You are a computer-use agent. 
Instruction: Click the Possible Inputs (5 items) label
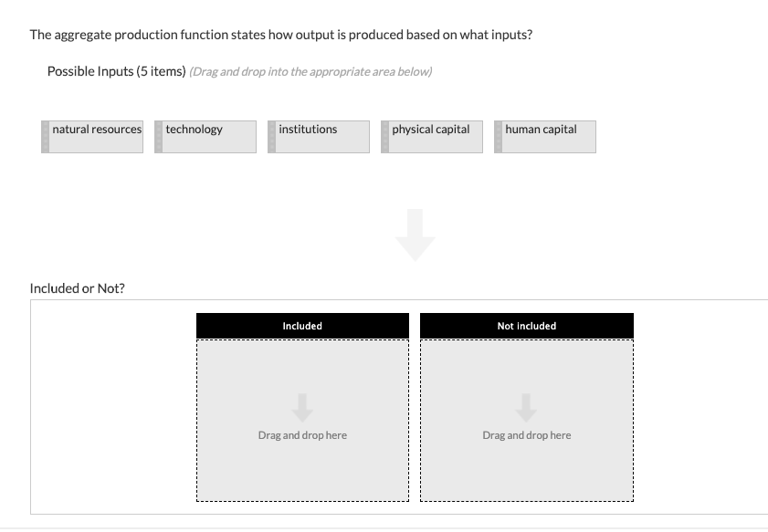(114, 69)
